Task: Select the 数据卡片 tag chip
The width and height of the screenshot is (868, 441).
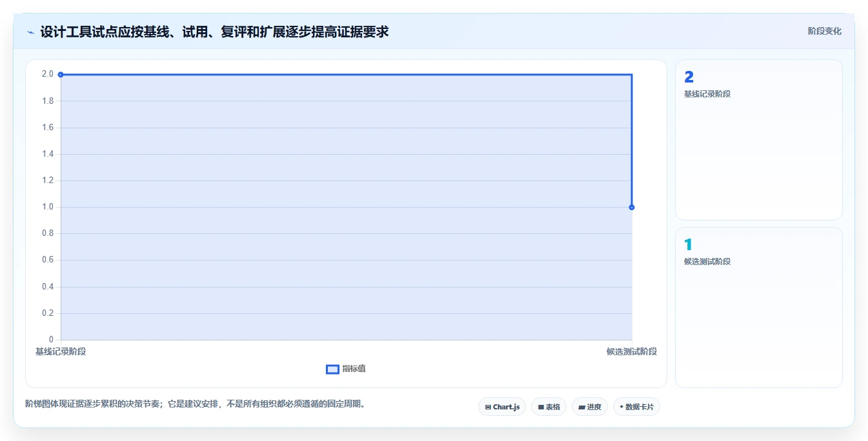Action: click(x=636, y=407)
